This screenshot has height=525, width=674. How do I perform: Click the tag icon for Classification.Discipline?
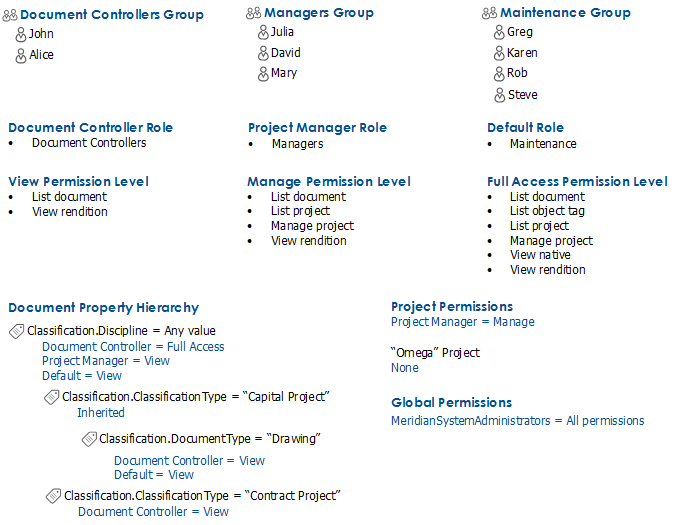(x=17, y=331)
